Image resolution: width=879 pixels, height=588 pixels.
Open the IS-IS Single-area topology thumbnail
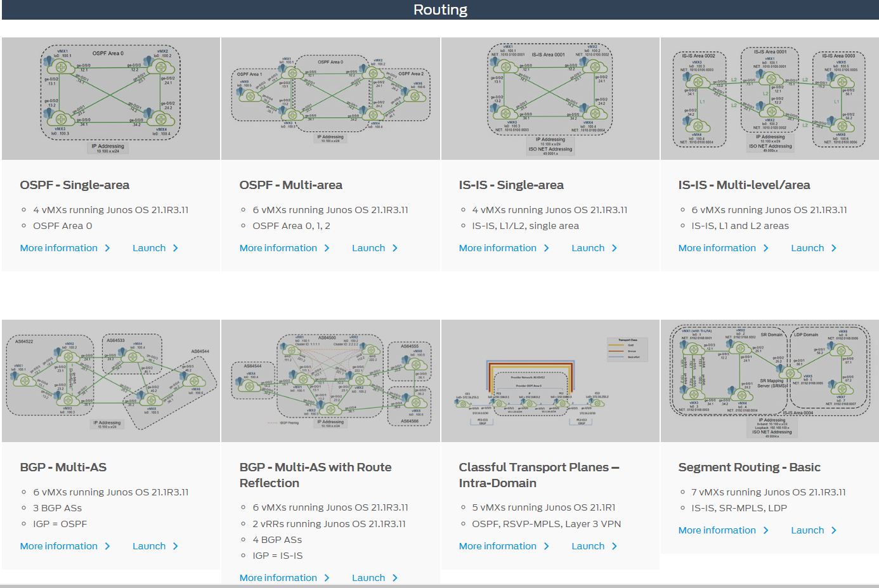pos(549,98)
